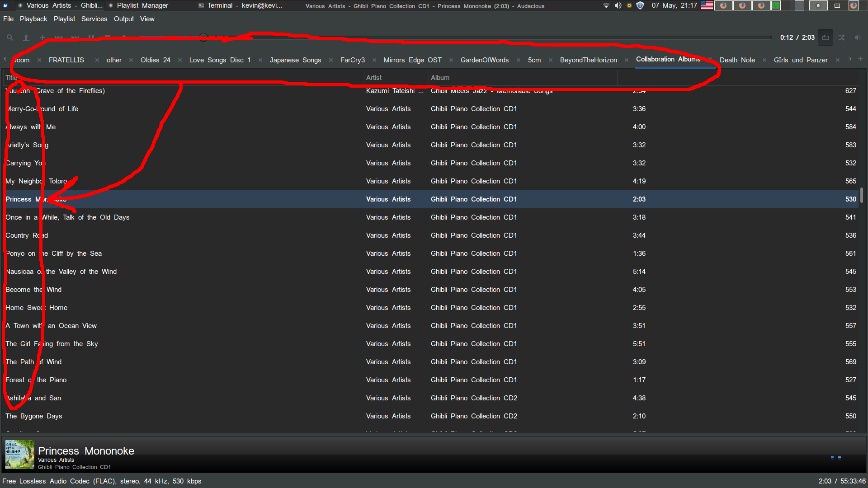Sort by the Artist column header
This screenshot has height=488, width=868.
(396, 78)
